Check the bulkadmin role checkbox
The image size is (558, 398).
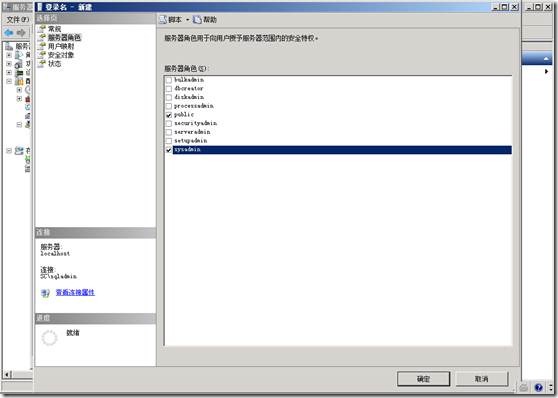[x=169, y=80]
